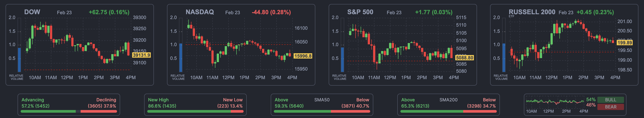Click the Russell 2000 candlestick chart area

pyautogui.click(x=562, y=45)
